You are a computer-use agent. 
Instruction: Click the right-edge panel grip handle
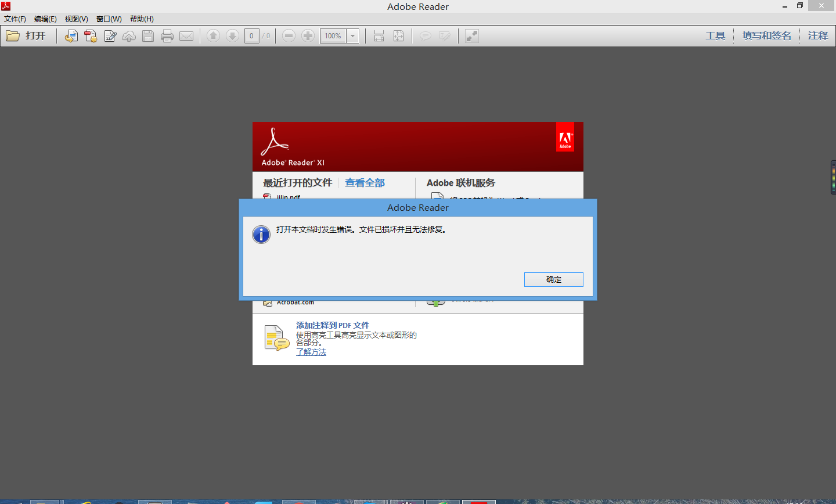pyautogui.click(x=833, y=177)
